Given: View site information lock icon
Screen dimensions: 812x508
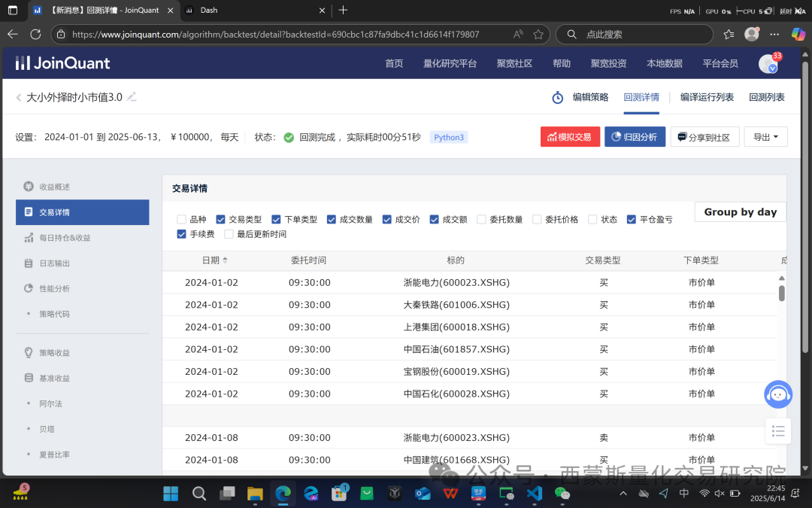Looking at the screenshot, I should point(61,34).
